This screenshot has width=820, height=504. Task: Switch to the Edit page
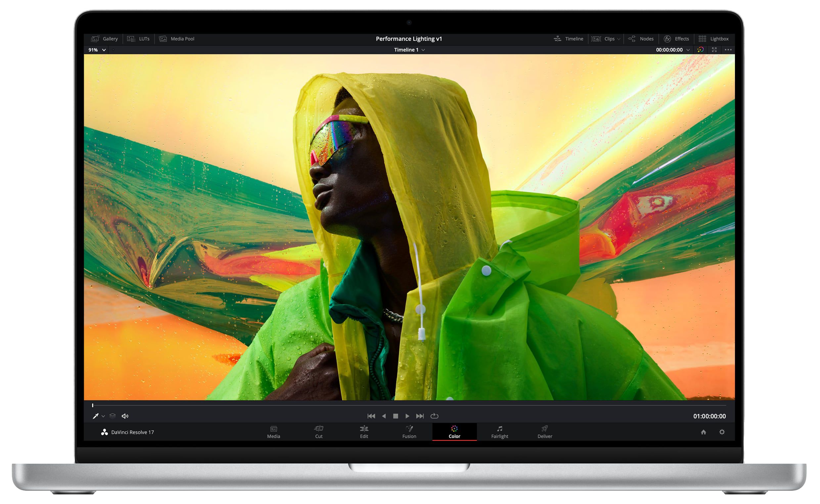click(x=364, y=432)
